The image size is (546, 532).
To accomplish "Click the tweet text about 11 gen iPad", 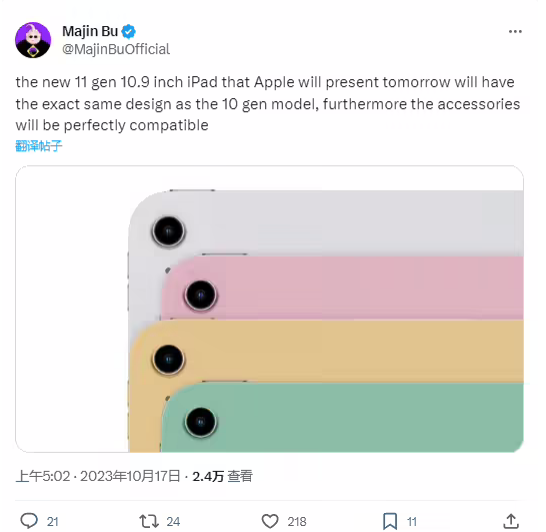I will coord(268,104).
